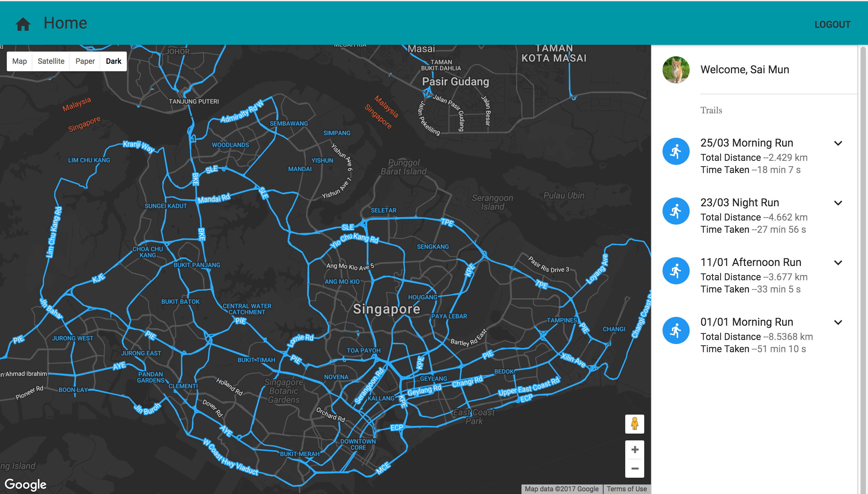Click the Google logo on the map
This screenshot has height=494, width=868.
(x=26, y=484)
